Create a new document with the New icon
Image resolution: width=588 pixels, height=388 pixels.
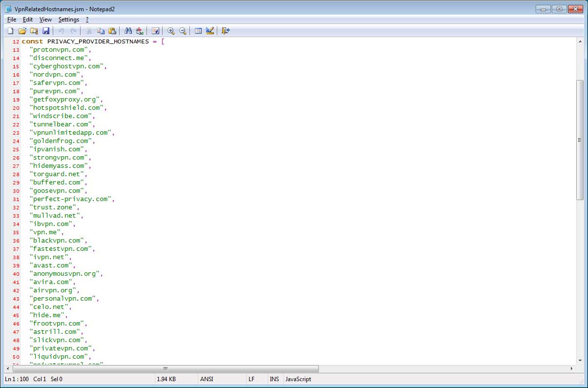click(10, 31)
